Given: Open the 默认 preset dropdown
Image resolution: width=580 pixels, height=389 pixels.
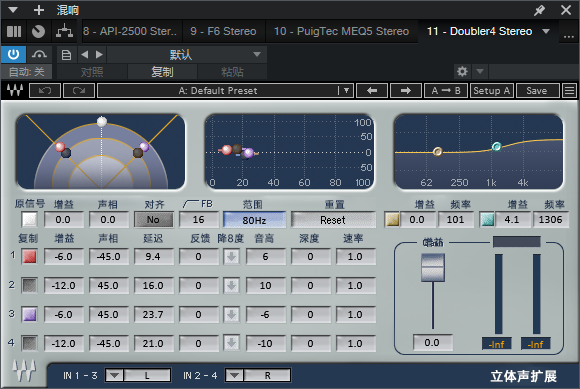Looking at the screenshot, I should click(x=187, y=55).
